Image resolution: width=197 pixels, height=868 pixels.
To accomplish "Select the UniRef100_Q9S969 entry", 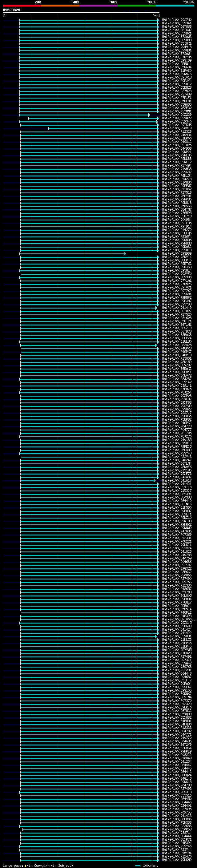I will pos(176,254).
